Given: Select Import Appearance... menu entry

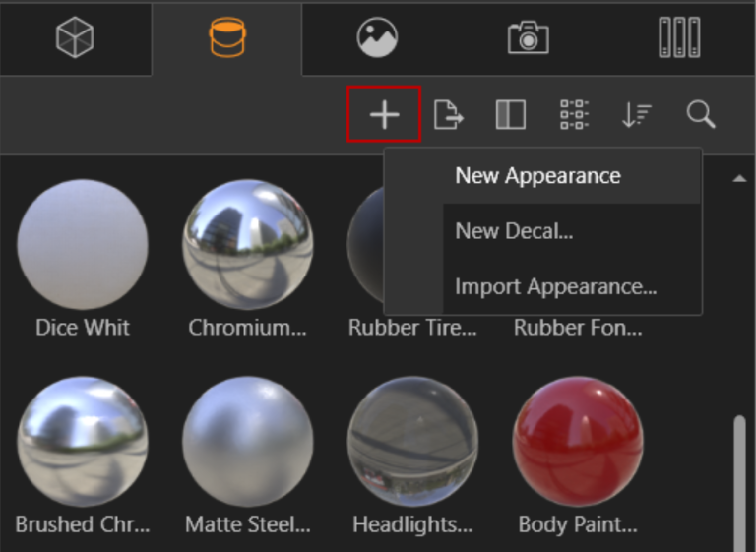Looking at the screenshot, I should (555, 287).
